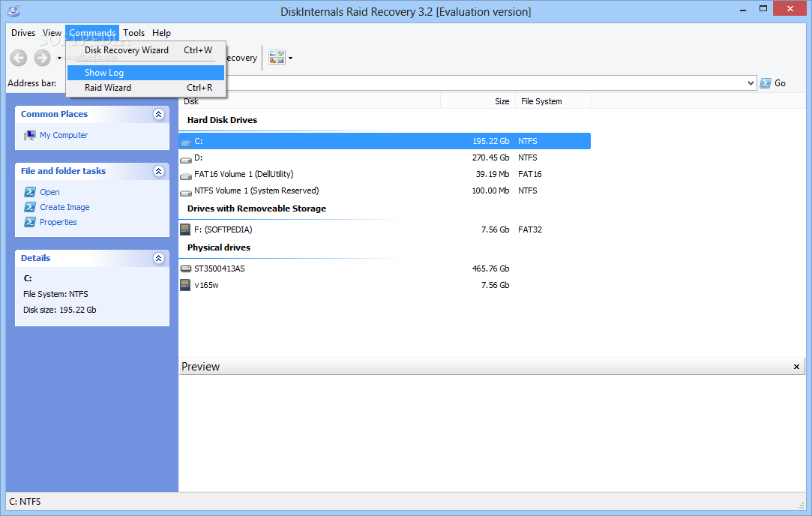Select the C: drive icon

coord(186,142)
